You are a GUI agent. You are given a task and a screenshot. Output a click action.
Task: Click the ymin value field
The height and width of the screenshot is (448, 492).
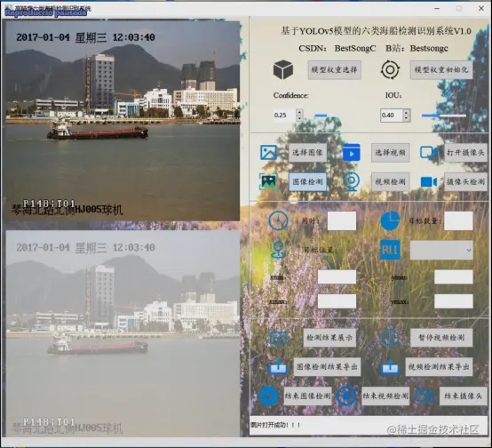454,277
